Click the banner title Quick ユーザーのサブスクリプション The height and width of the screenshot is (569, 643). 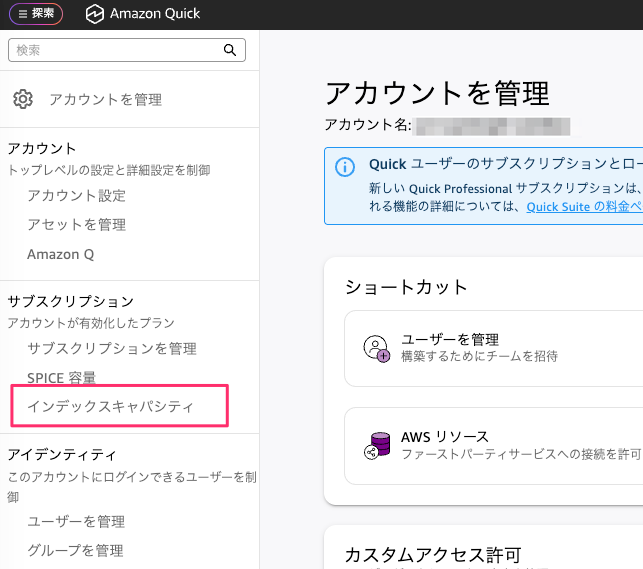[506, 164]
